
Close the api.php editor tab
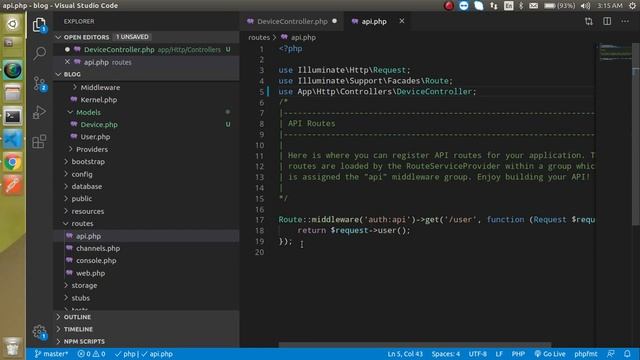(x=402, y=21)
